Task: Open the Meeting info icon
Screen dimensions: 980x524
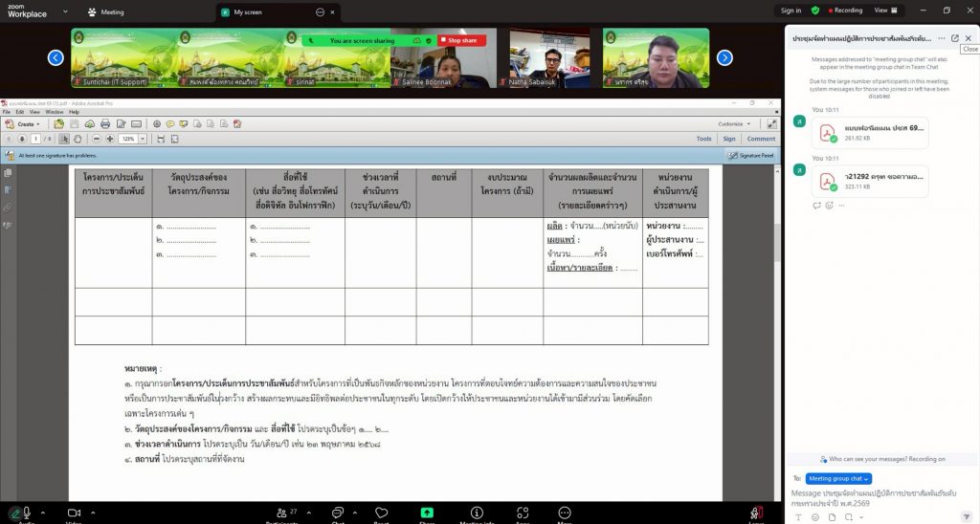Action: [x=477, y=513]
